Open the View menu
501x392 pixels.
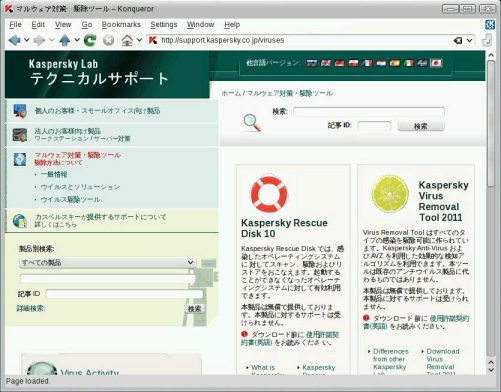click(63, 25)
